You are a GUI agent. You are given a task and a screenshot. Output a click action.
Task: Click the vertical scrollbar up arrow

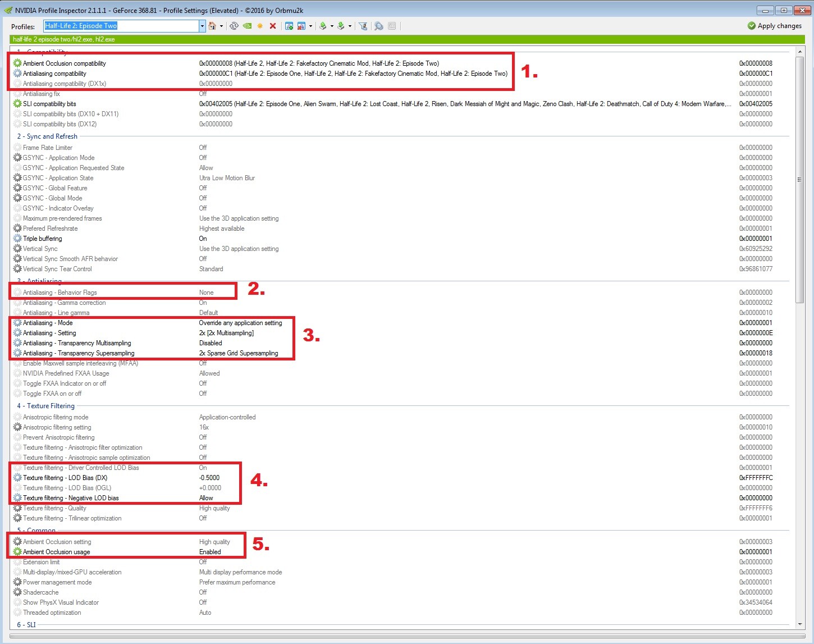(800, 52)
